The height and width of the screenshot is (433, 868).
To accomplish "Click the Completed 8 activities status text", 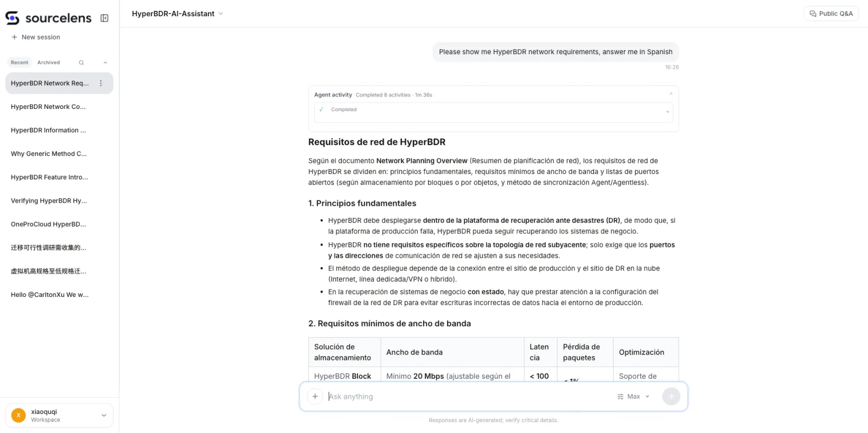I will [x=394, y=95].
